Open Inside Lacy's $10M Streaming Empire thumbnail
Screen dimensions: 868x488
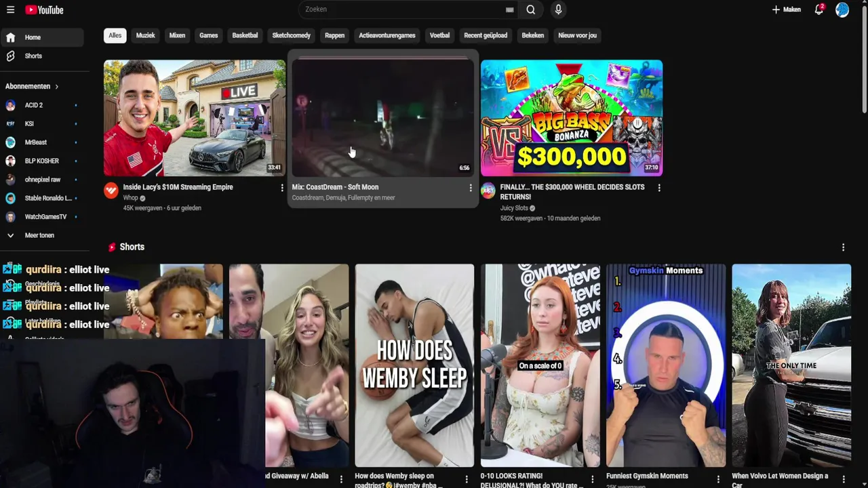click(x=195, y=118)
